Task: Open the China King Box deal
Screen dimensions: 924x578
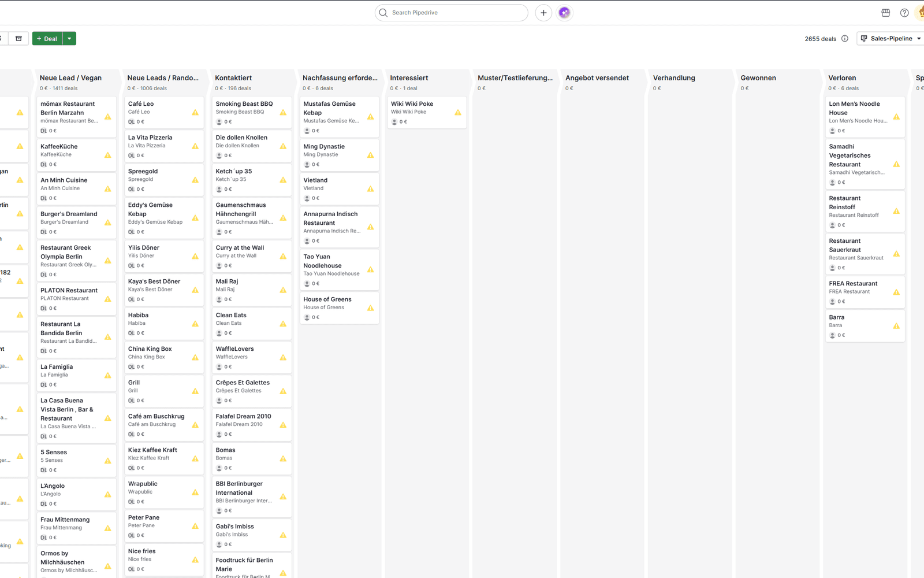Action: click(x=164, y=357)
